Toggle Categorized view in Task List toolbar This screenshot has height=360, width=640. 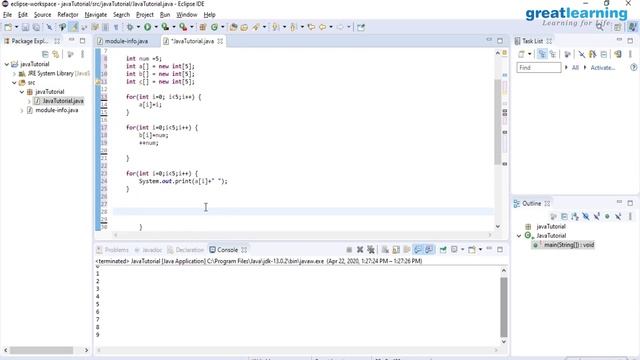pyautogui.click(x=542, y=54)
